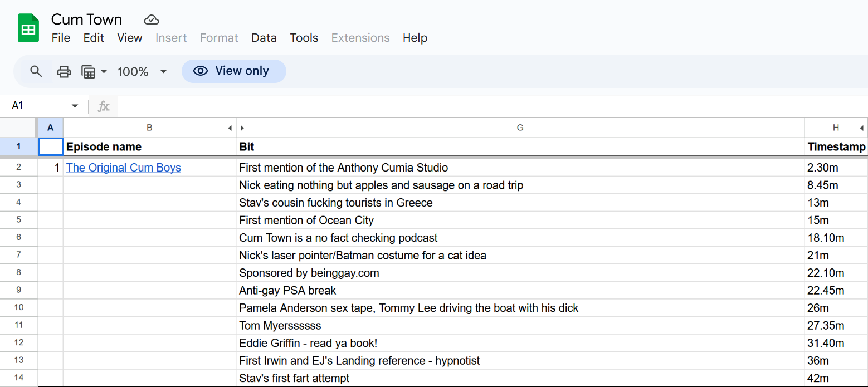Select timestamp cell 18.10m

pyautogui.click(x=836, y=238)
